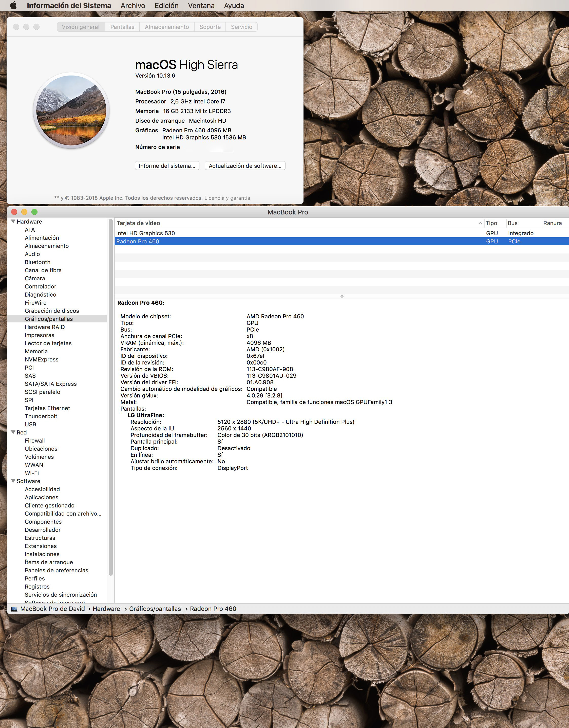Select Desarrollador under Software
Viewport: 569px width, 728px height.
43,530
